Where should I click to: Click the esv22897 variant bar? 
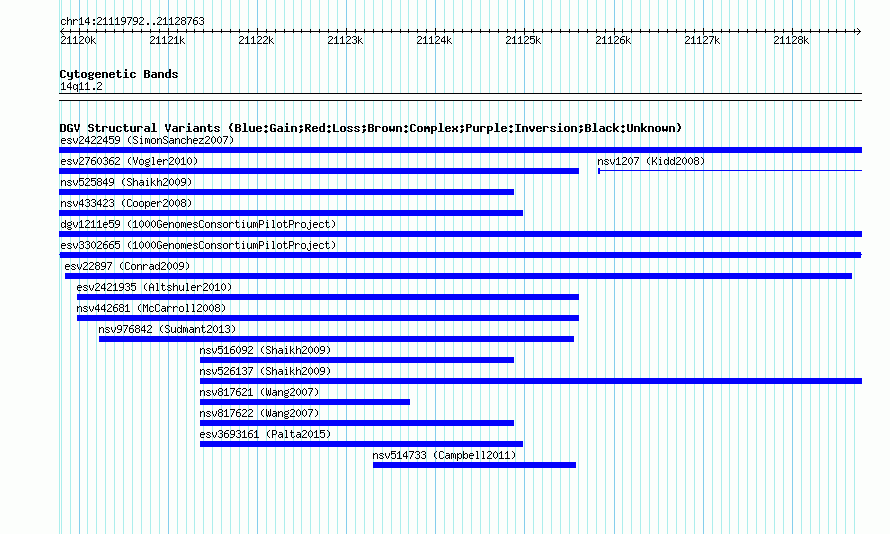458,276
